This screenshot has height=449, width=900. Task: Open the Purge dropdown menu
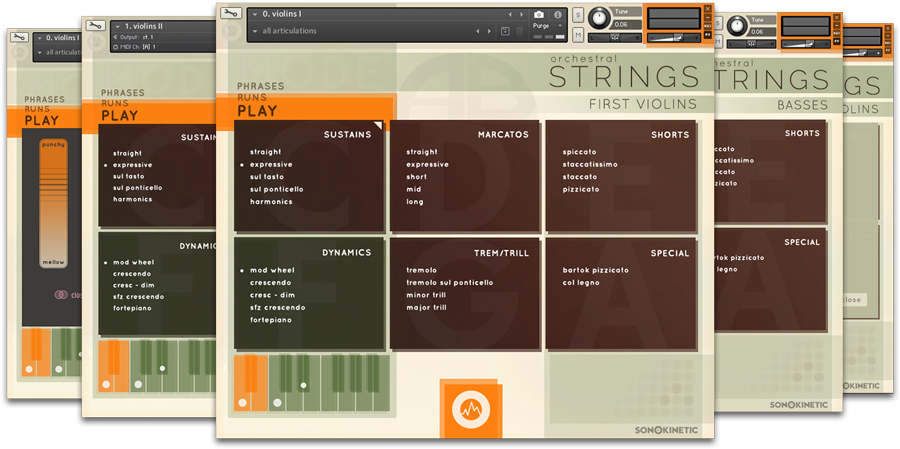(x=547, y=26)
